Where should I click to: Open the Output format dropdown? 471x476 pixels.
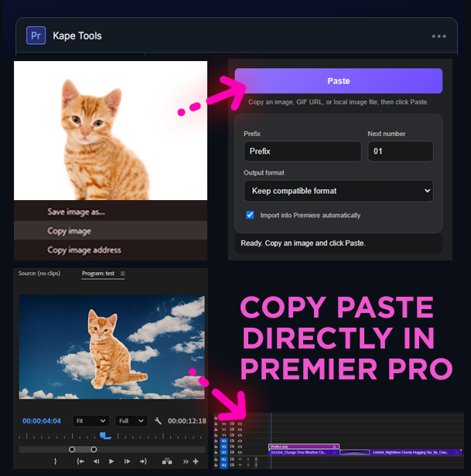coord(339,191)
